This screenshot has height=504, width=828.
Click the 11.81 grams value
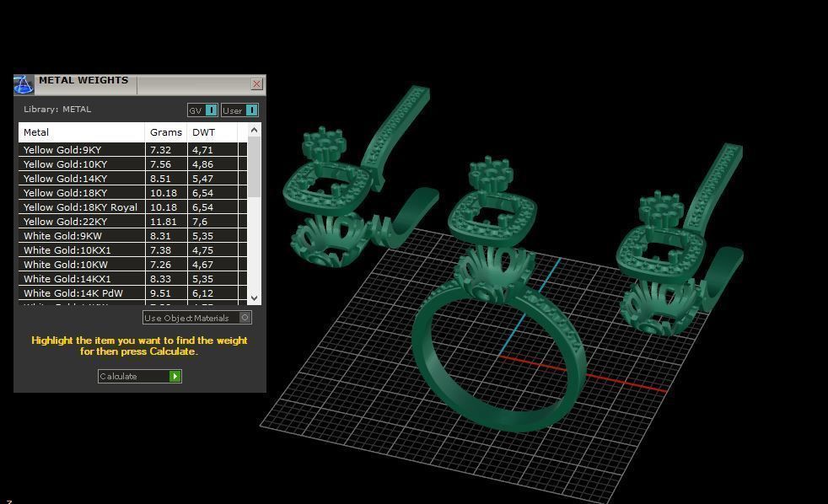(x=164, y=222)
